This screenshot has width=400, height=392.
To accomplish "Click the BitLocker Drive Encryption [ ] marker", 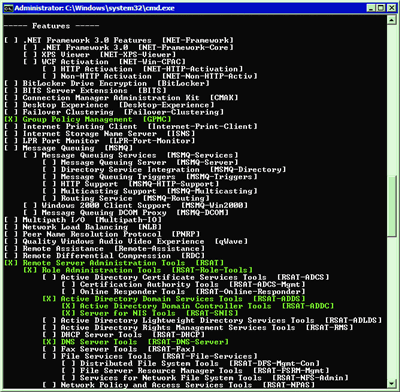I will click(x=11, y=83).
